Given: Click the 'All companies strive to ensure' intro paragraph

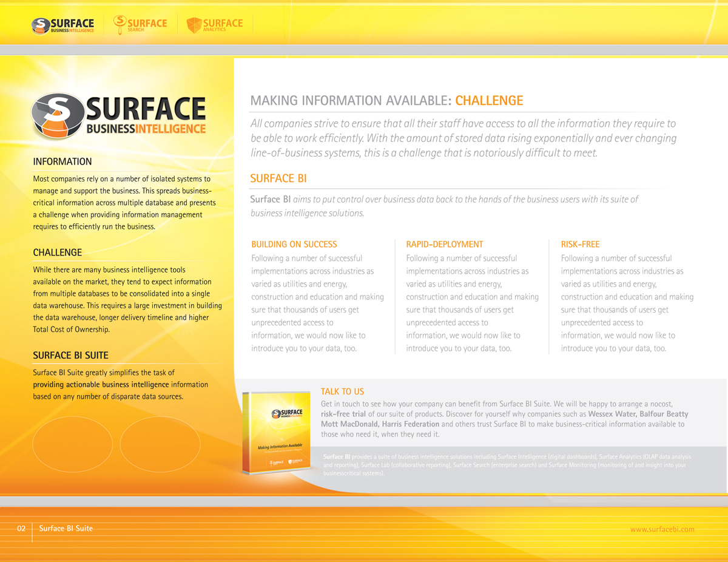Looking at the screenshot, I should pyautogui.click(x=463, y=138).
